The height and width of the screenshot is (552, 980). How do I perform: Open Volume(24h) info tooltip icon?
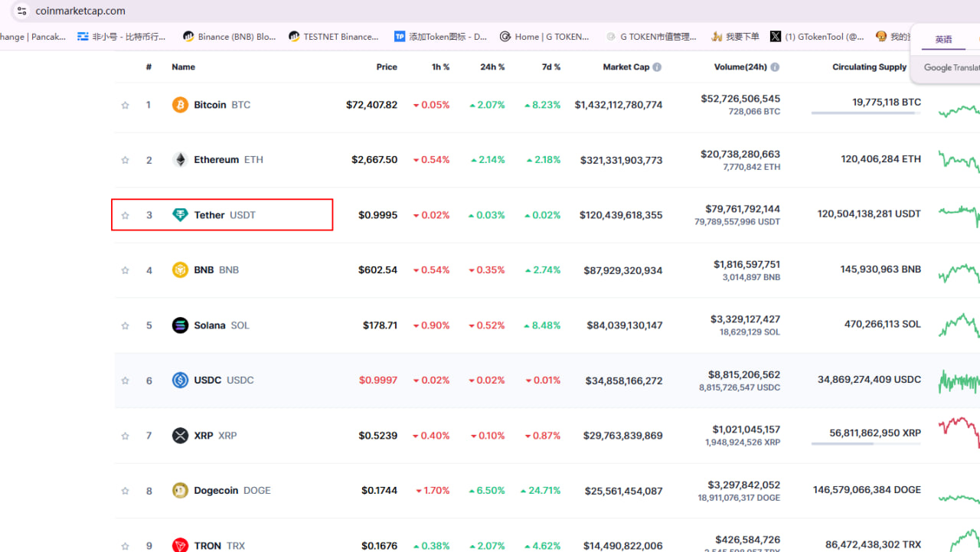point(775,67)
